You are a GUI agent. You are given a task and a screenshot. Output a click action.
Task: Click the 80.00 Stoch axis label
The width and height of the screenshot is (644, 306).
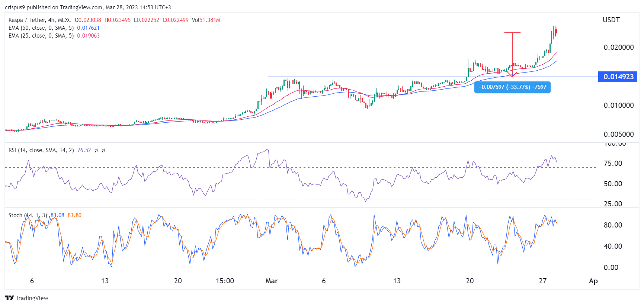[x=613, y=225]
